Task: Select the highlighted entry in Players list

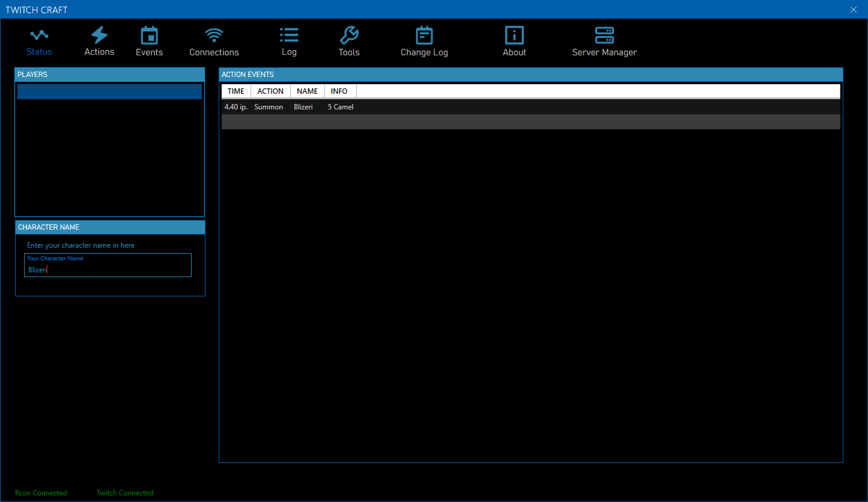Action: coord(109,91)
